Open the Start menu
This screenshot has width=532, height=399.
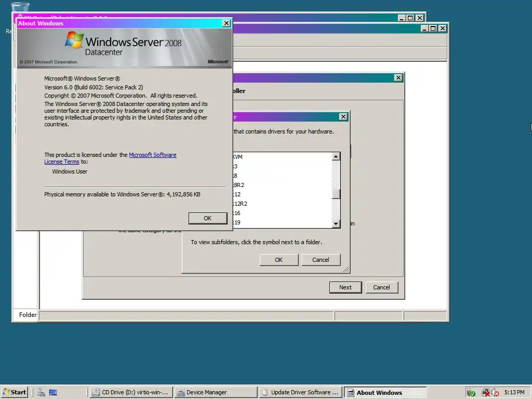[15, 392]
